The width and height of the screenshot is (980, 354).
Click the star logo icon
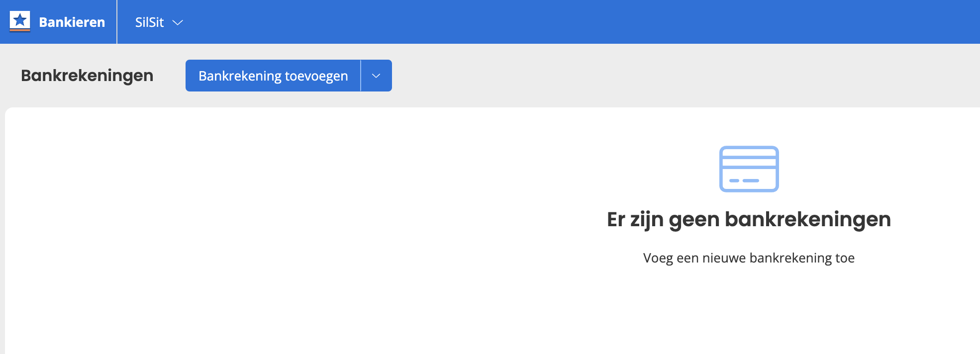(20, 20)
